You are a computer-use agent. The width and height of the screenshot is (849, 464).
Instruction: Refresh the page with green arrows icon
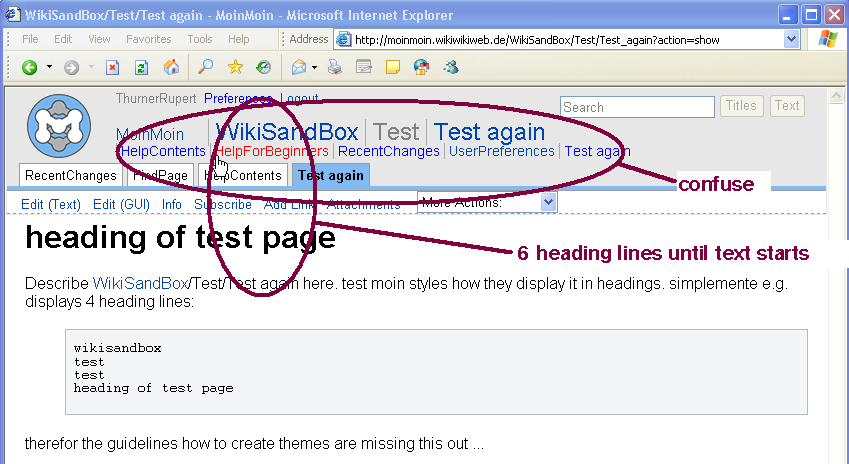coord(141,67)
